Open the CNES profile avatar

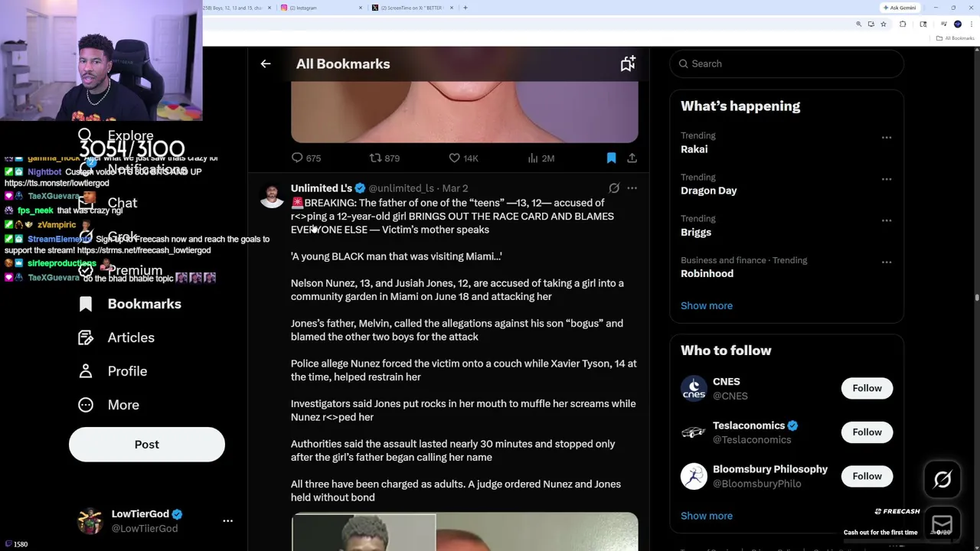pyautogui.click(x=694, y=388)
